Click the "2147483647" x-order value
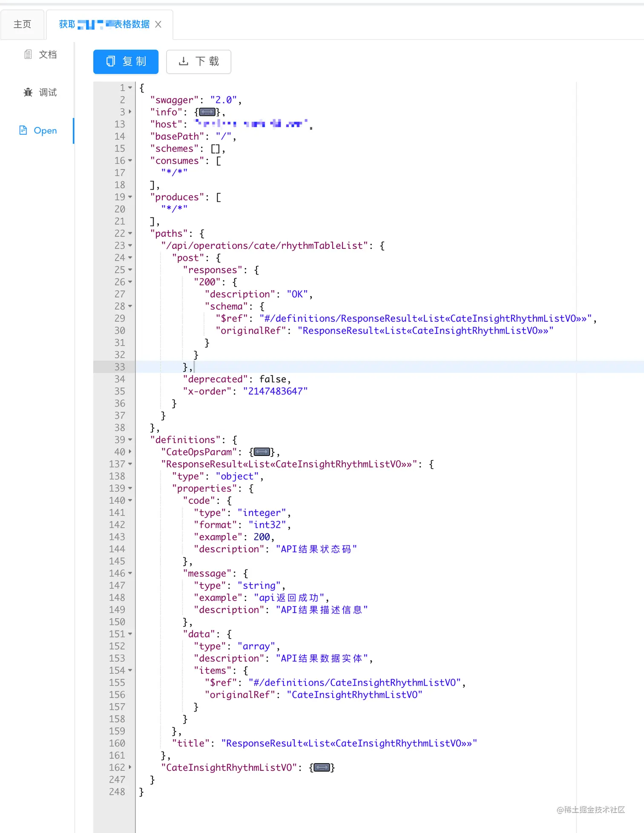644x833 pixels. (x=275, y=392)
